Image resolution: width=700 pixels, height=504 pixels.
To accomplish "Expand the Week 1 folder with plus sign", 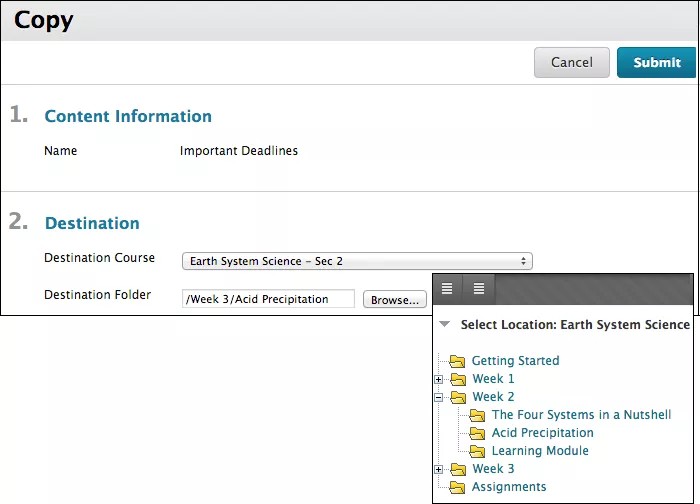I will [438, 380].
